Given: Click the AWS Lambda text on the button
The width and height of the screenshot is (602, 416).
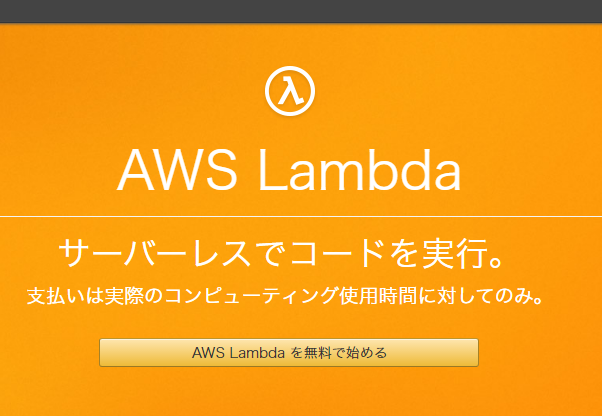Looking at the screenshot, I should click(238, 352).
